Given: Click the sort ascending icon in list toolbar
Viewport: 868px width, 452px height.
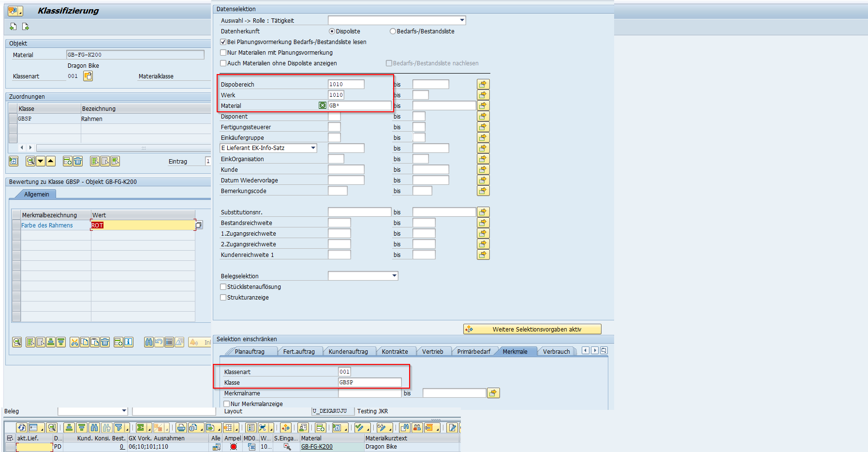Looking at the screenshot, I should [69, 427].
